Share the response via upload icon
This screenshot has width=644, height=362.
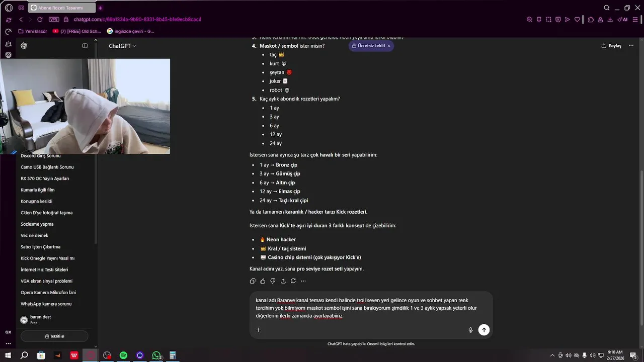point(283,281)
